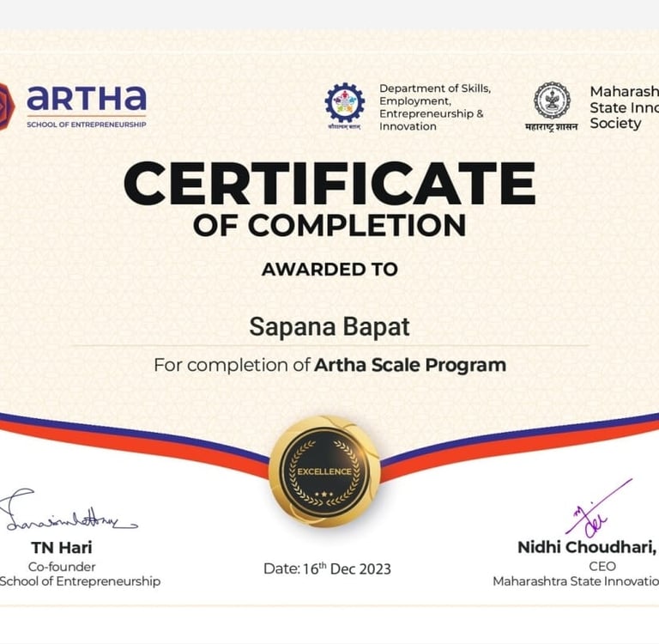Click the 'SCHOOL OF ENTREPRENEURSHIP' tagline under Artha
Image resolution: width=659 pixels, height=644 pixels.
pos(87,125)
